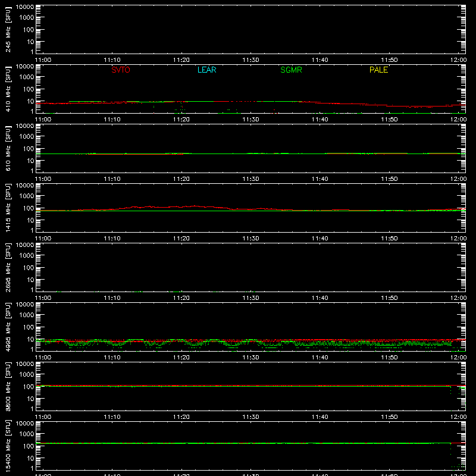The width and height of the screenshot is (476, 476).
Task: Click 11:10 label under the 245 MHz panel
Action: [112, 60]
